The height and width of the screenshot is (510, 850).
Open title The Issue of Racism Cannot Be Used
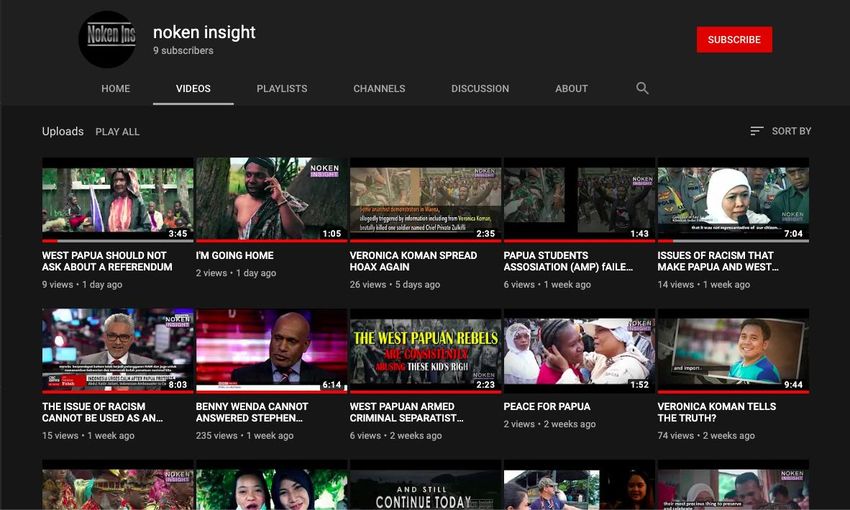click(x=102, y=412)
